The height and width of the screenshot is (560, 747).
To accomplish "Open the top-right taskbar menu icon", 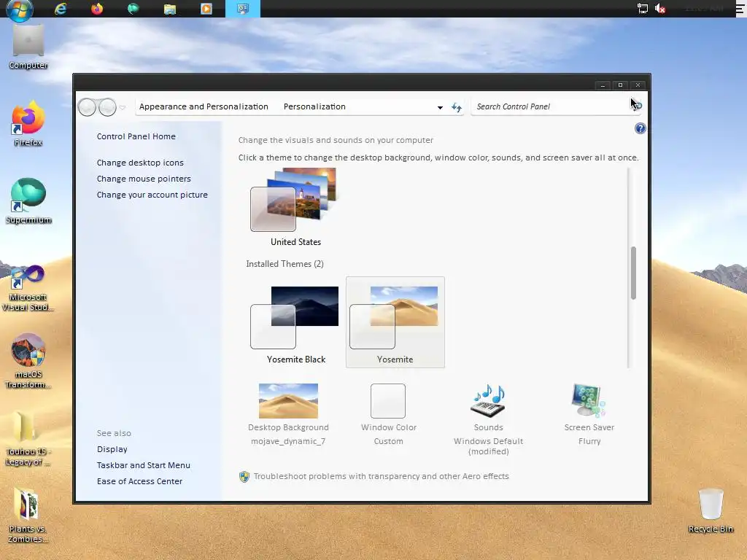I will click(740, 8).
